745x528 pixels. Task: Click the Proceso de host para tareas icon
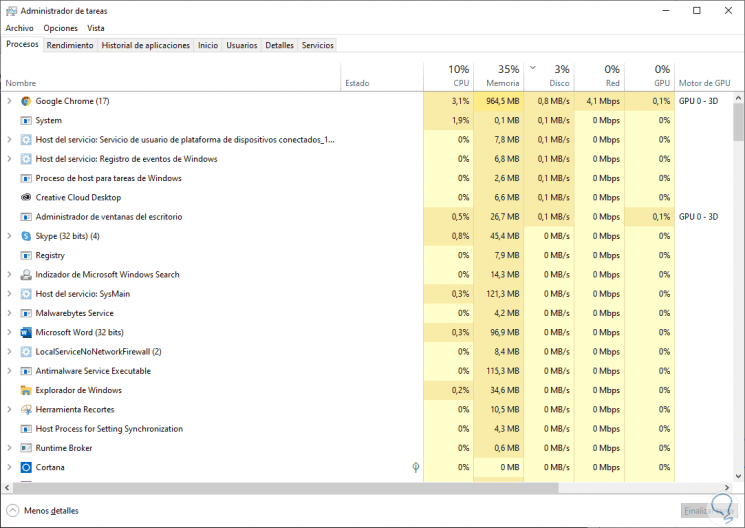click(26, 179)
